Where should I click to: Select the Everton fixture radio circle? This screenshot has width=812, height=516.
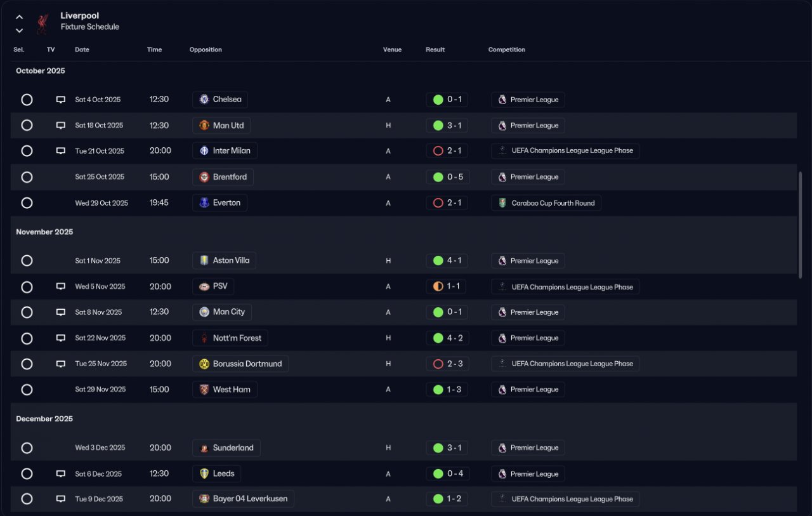pos(27,203)
